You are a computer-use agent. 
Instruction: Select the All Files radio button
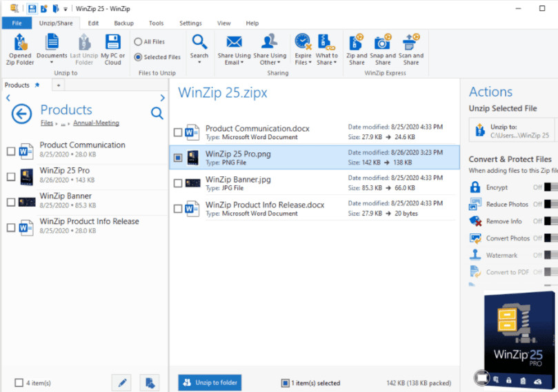(x=138, y=41)
